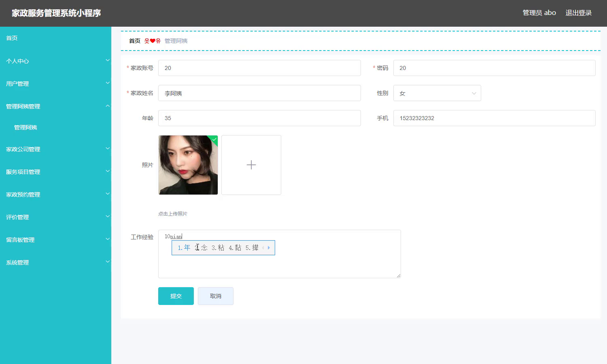Expand the 系统管理 sidebar menu

pos(55,262)
